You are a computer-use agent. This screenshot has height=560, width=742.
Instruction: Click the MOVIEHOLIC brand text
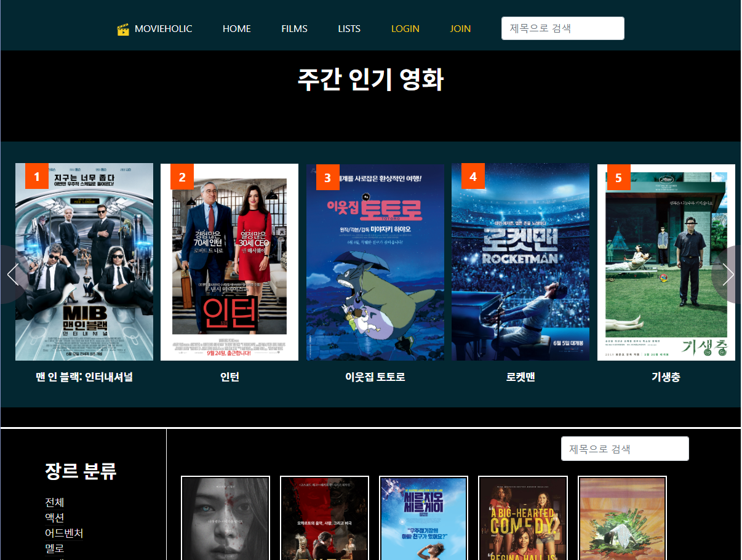click(164, 29)
